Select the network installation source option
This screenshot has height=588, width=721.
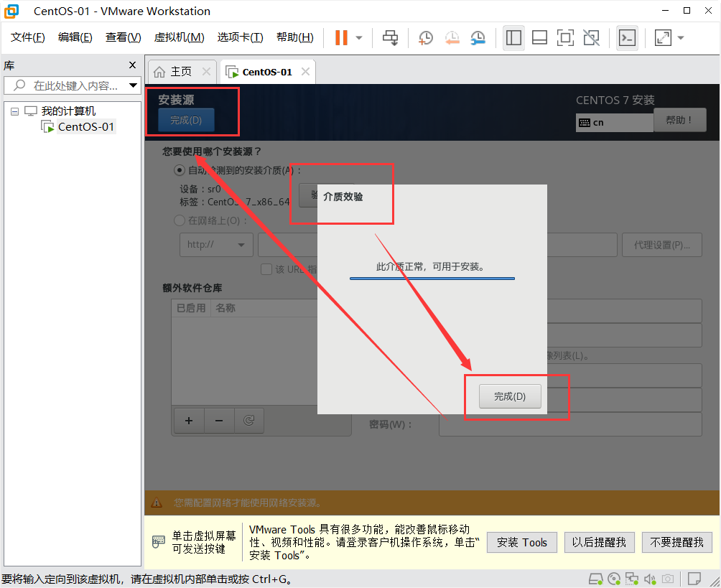coord(179,220)
